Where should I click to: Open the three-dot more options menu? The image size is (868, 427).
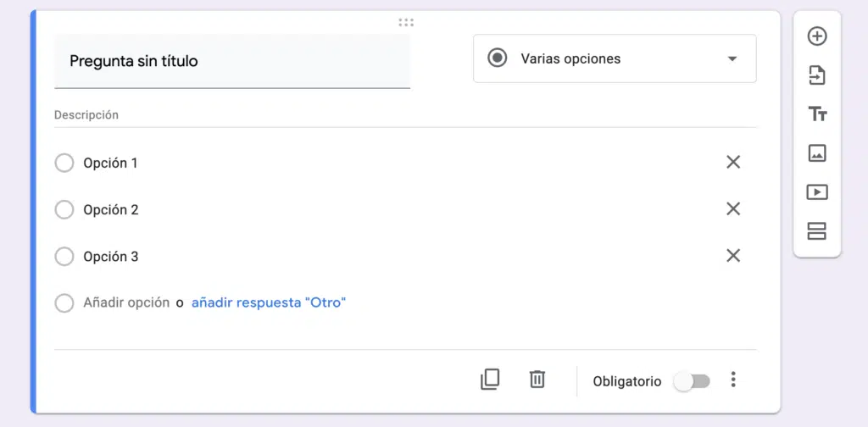coord(733,380)
